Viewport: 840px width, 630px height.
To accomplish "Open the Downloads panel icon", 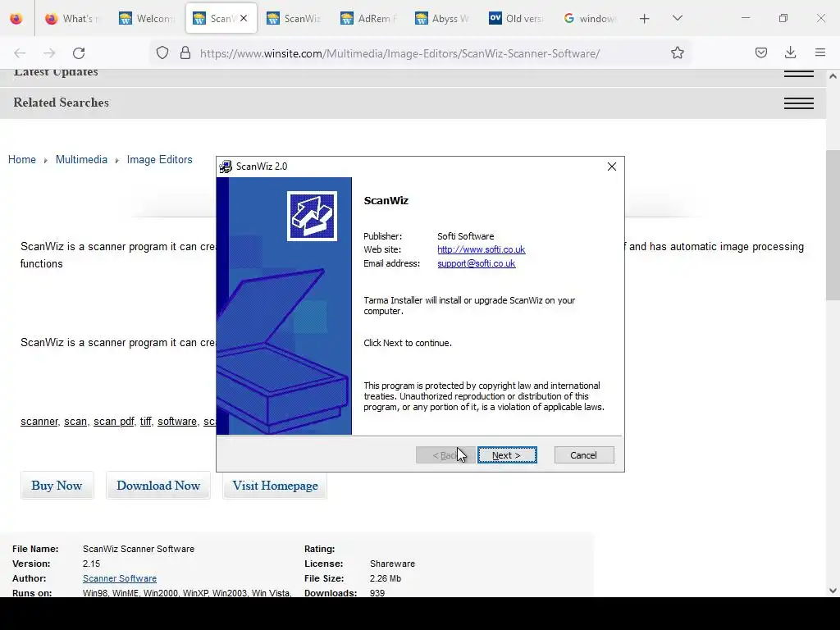I will coord(790,52).
